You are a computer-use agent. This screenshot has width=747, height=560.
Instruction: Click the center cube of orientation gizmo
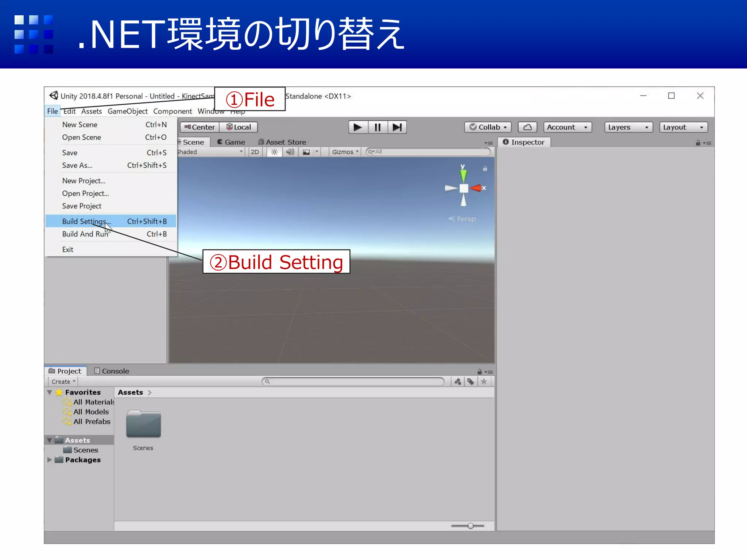tap(464, 188)
